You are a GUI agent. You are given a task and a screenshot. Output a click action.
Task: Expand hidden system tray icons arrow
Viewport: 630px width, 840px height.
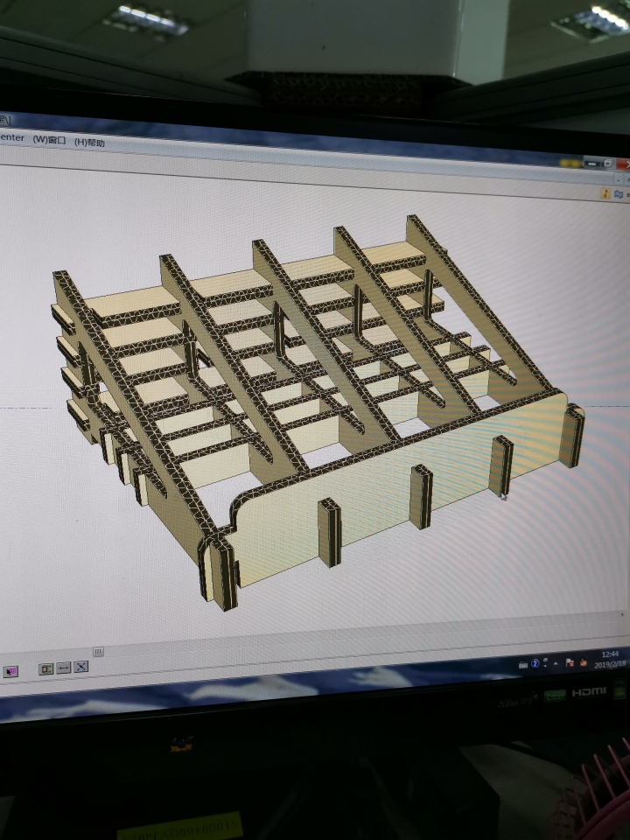556,664
